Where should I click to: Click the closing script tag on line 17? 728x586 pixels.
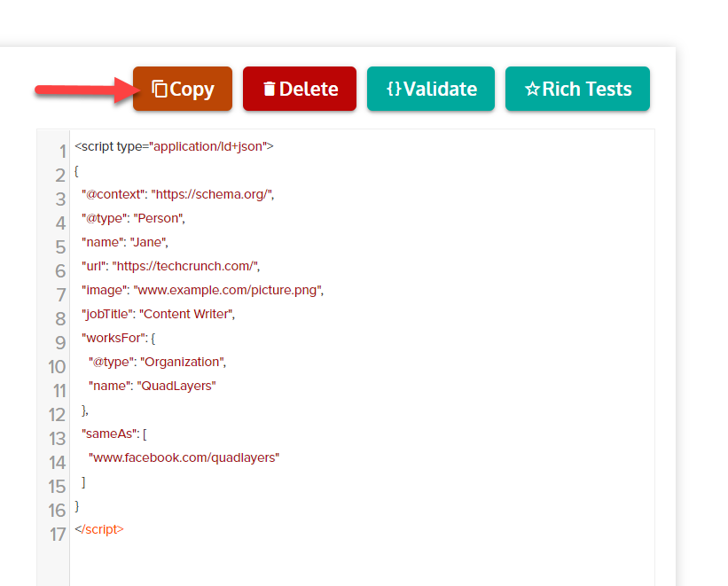(x=99, y=529)
